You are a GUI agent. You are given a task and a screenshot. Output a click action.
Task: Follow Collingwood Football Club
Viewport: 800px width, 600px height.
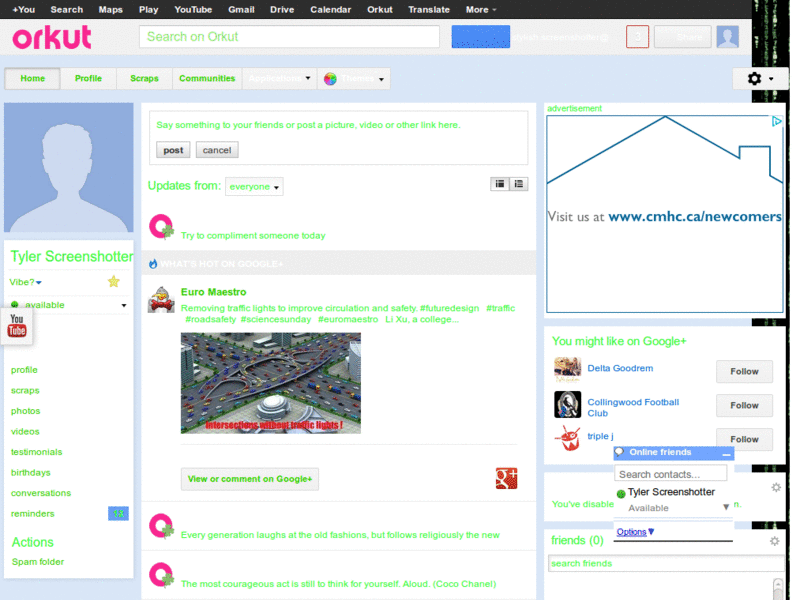point(744,405)
